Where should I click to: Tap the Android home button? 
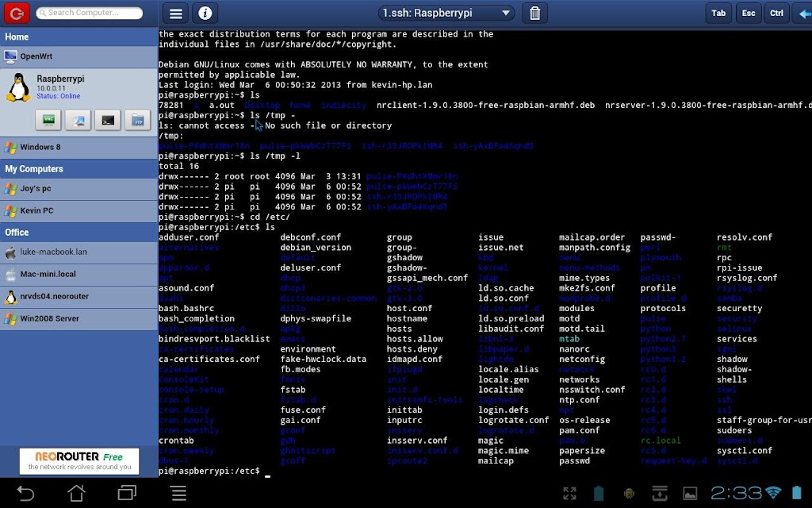click(x=76, y=494)
